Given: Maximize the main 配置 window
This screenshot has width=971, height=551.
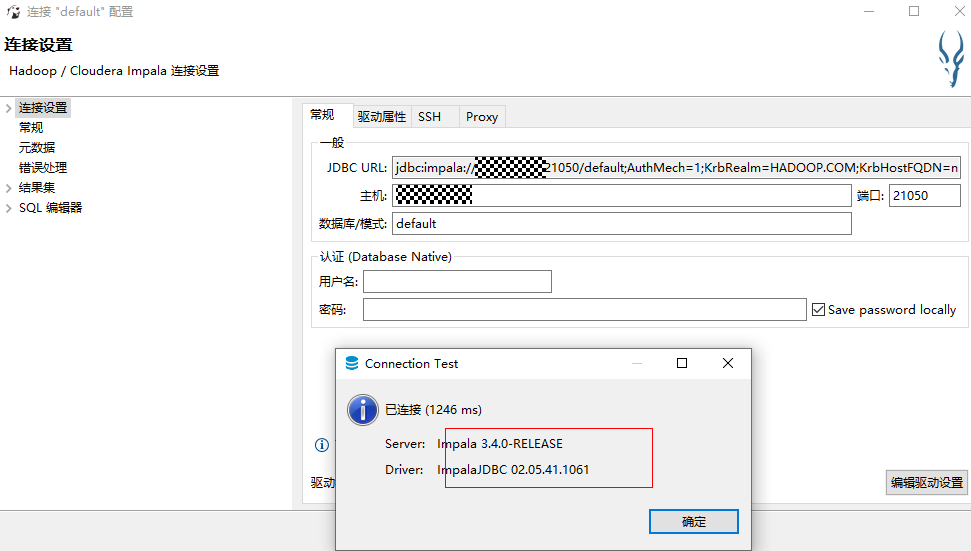Looking at the screenshot, I should (x=914, y=11).
